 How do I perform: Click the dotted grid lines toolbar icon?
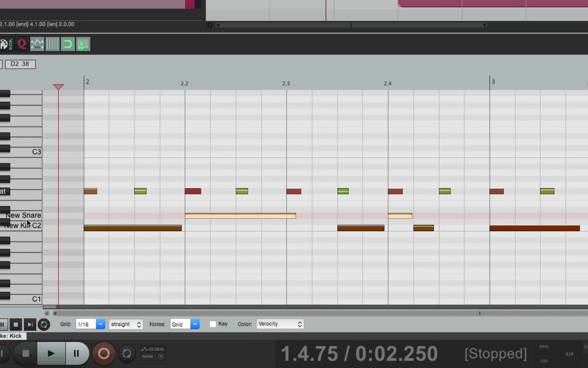[52, 44]
